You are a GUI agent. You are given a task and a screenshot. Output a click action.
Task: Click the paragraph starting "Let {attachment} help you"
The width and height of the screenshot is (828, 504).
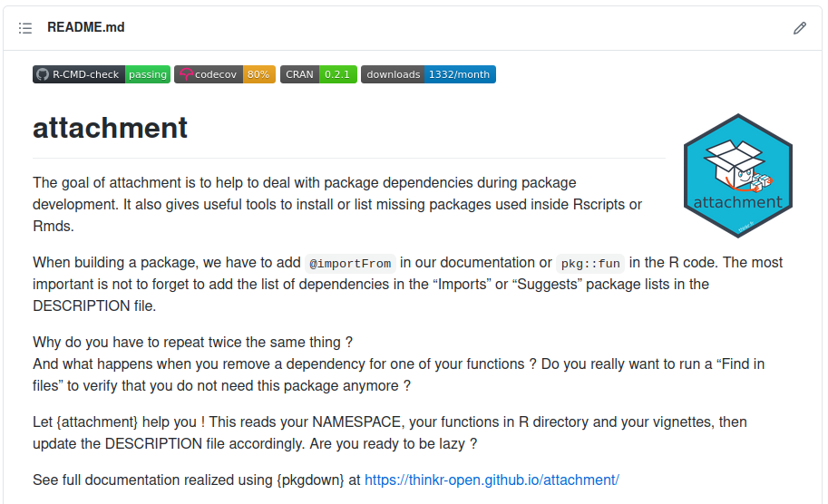coord(390,432)
